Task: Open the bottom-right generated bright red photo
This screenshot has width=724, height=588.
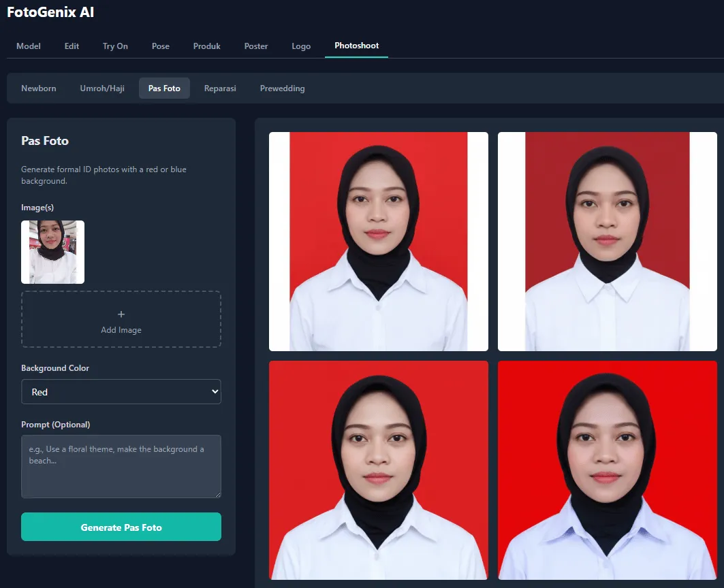Action: (x=607, y=470)
